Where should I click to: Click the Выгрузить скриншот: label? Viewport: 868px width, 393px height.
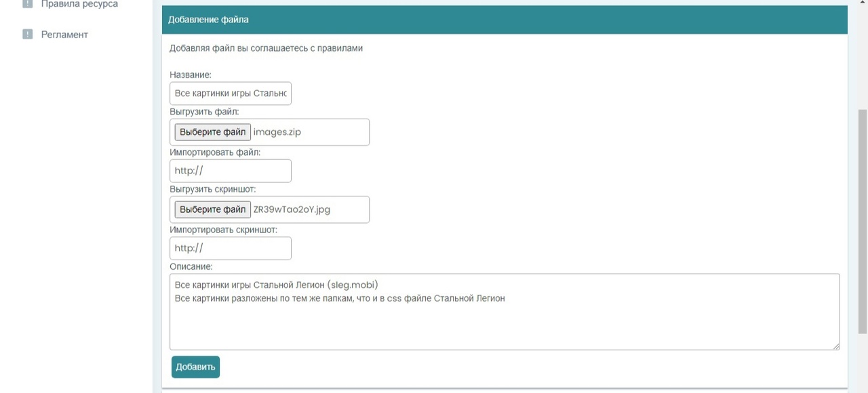212,189
